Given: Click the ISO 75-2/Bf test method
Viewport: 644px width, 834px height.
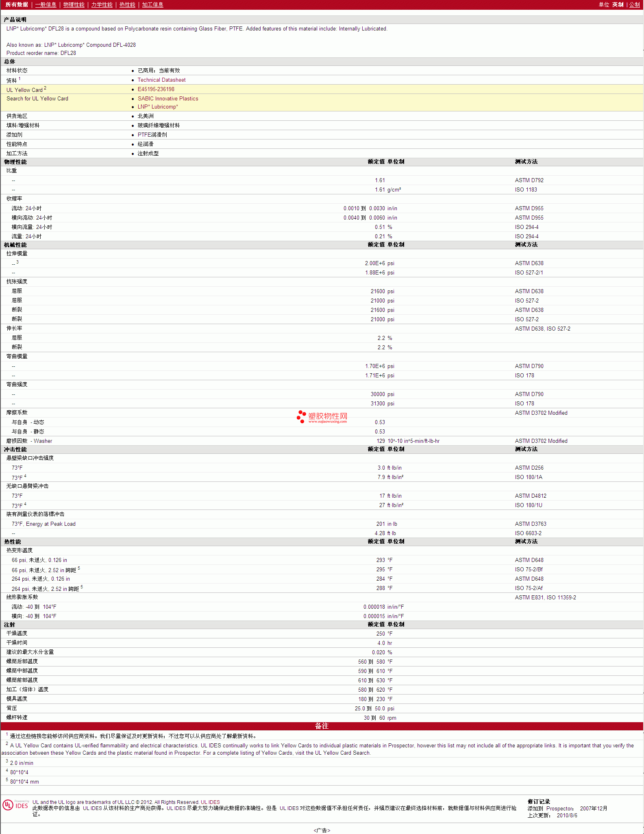Looking at the screenshot, I should (x=529, y=570).
